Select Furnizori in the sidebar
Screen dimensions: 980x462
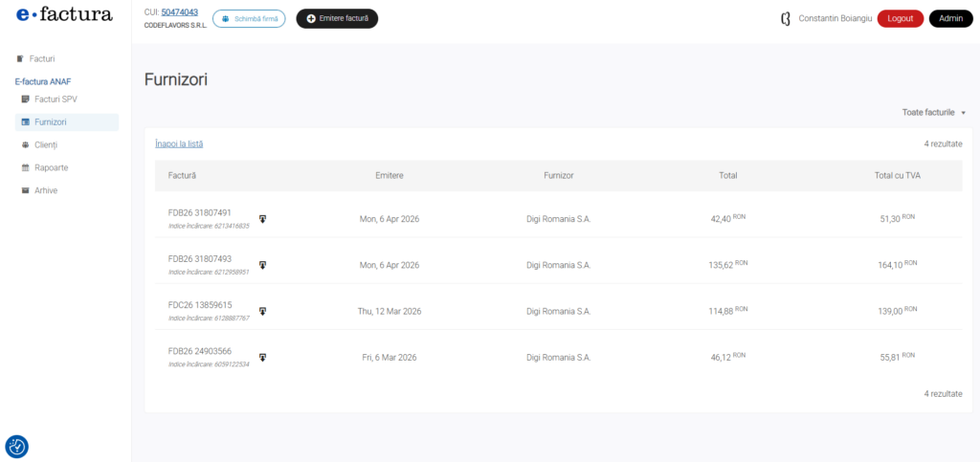[x=50, y=122]
